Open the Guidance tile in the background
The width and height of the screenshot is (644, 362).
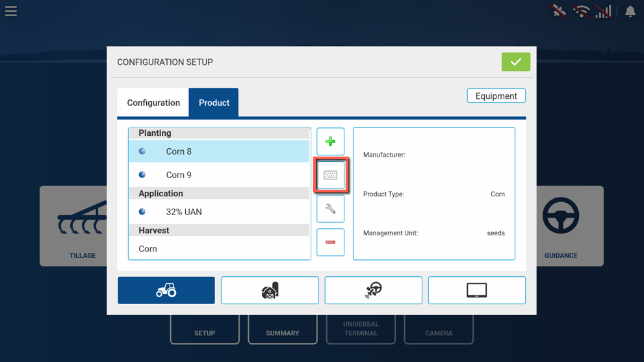570,226
